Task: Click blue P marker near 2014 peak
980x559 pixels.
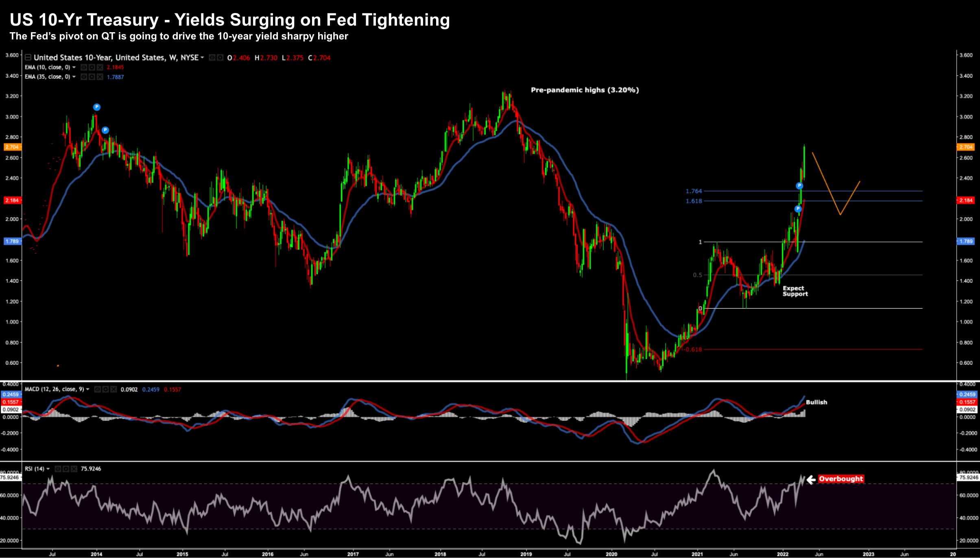Action: point(96,107)
